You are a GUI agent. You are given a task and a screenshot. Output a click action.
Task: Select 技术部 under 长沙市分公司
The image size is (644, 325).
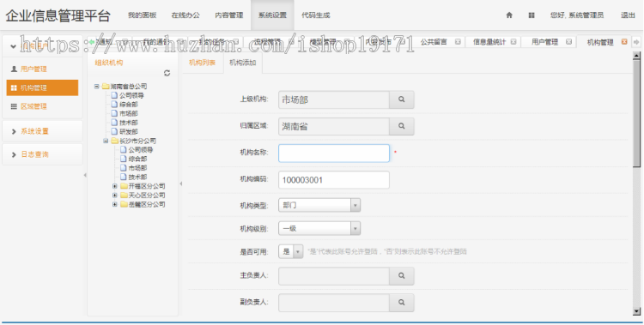(x=137, y=177)
